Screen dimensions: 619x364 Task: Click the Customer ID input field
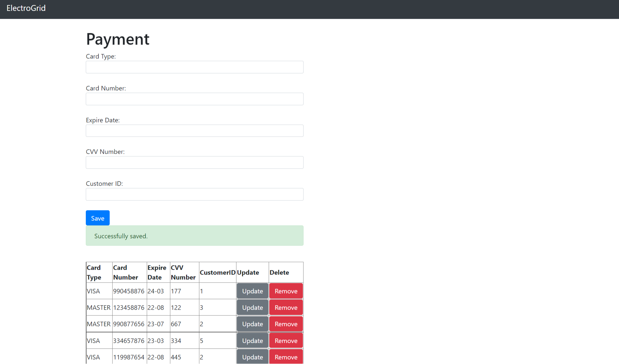tap(194, 194)
